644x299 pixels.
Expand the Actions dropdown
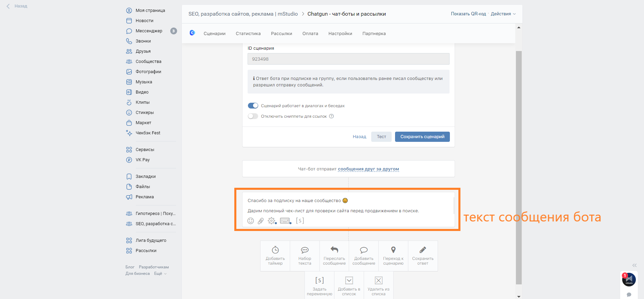click(503, 14)
